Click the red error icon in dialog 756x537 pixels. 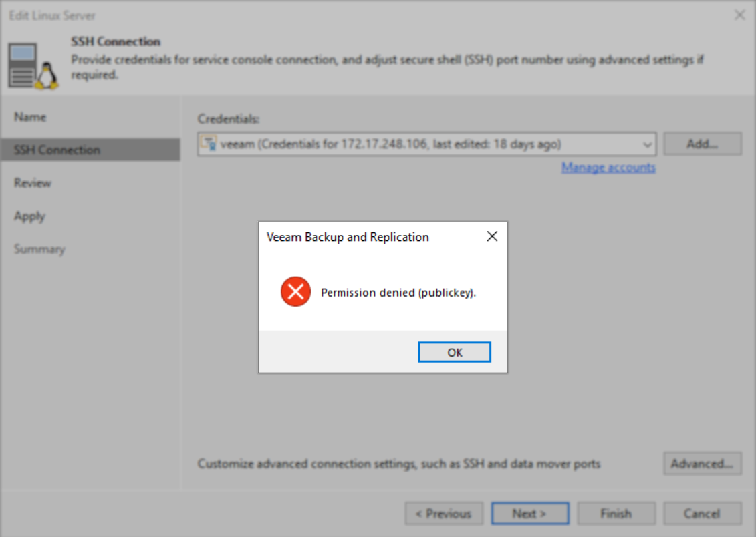coord(295,292)
